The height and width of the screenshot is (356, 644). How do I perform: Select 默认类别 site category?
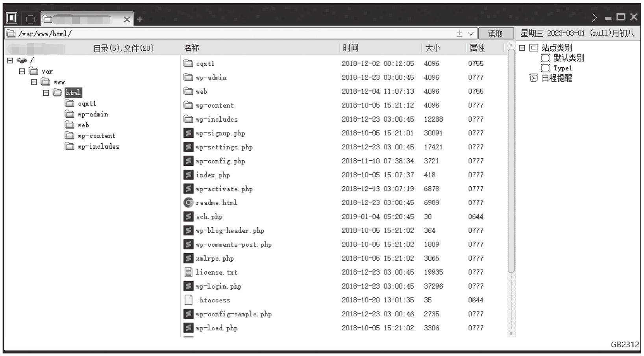click(568, 58)
